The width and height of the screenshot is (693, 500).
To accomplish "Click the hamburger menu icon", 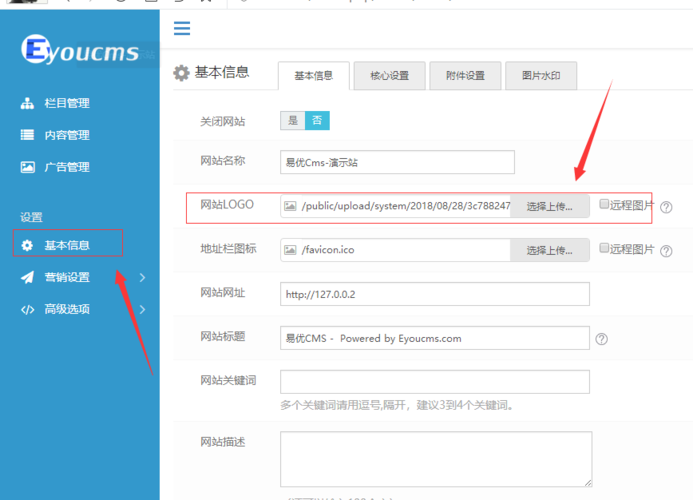I will (182, 28).
